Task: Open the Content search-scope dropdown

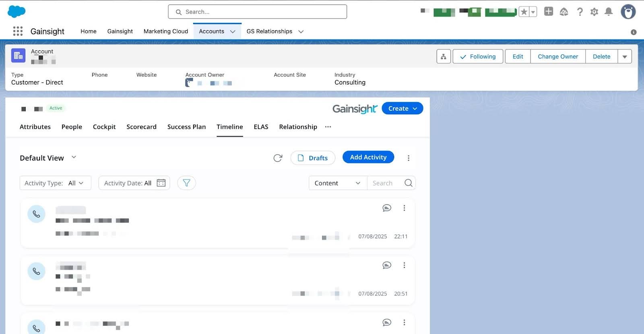Action: tap(338, 183)
